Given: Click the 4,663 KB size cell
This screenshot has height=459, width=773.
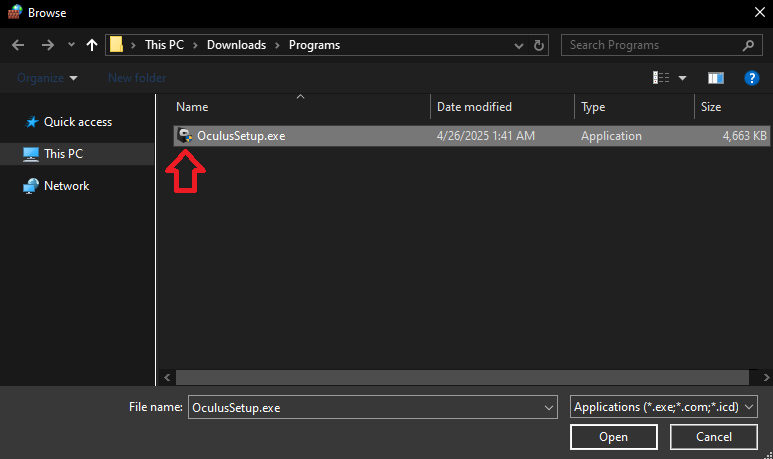Looking at the screenshot, I should tap(744, 136).
